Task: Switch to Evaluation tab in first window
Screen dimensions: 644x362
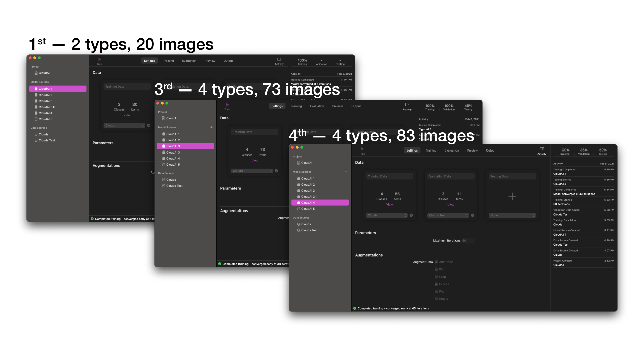Action: click(189, 61)
